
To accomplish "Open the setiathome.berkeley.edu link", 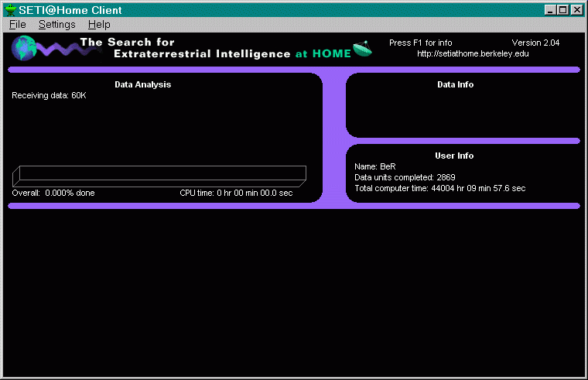I will pyautogui.click(x=473, y=53).
